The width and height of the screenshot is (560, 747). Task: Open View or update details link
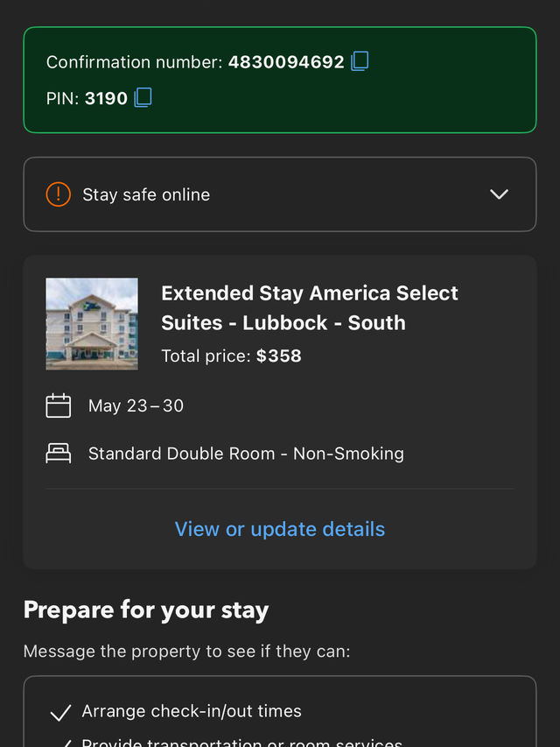[280, 529]
